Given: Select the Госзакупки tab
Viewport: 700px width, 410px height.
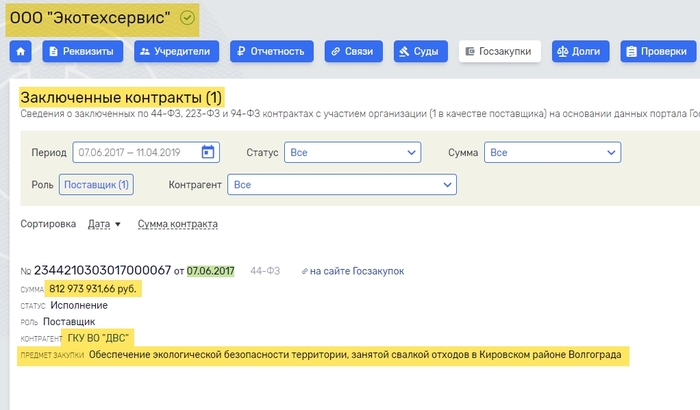Looking at the screenshot, I should click(501, 51).
